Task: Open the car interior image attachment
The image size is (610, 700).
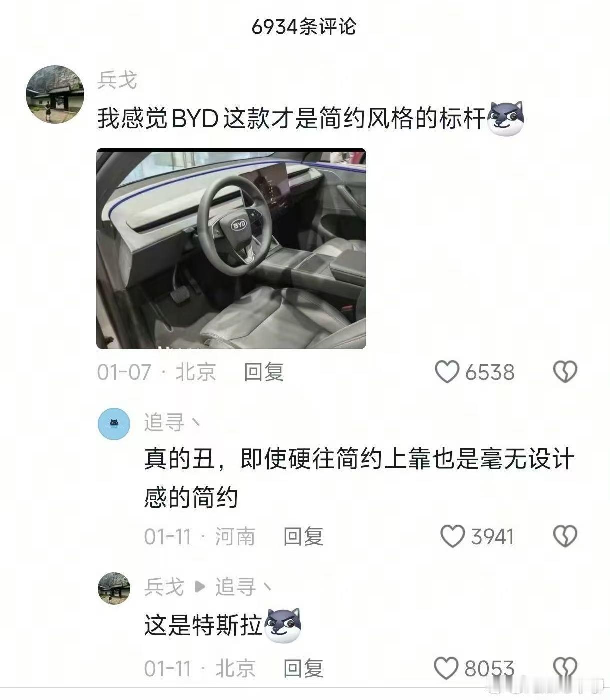Action: tap(231, 248)
